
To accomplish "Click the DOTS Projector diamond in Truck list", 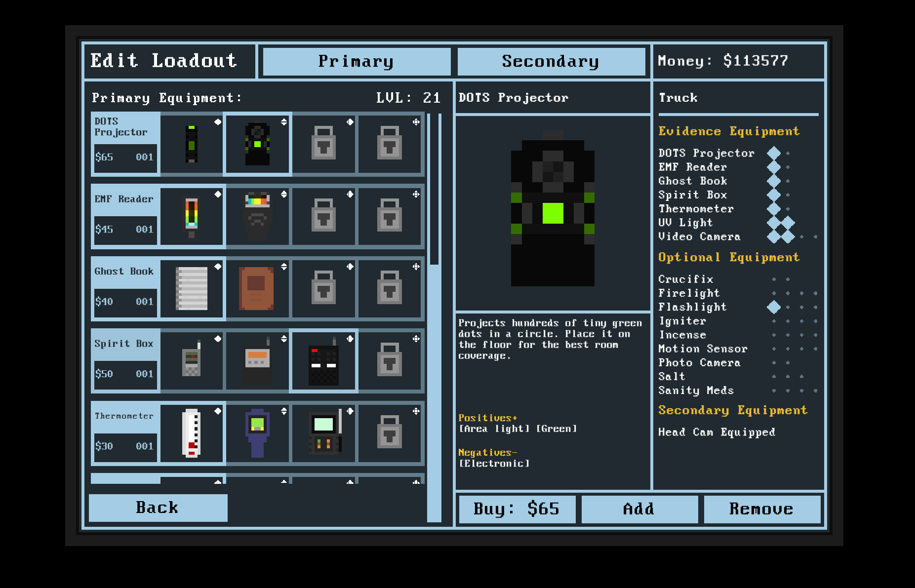I will (774, 153).
